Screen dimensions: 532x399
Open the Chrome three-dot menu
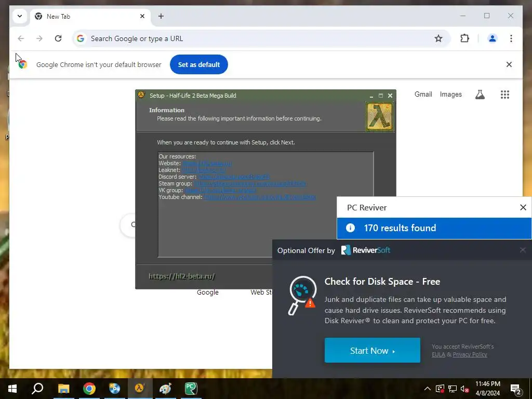tap(511, 38)
